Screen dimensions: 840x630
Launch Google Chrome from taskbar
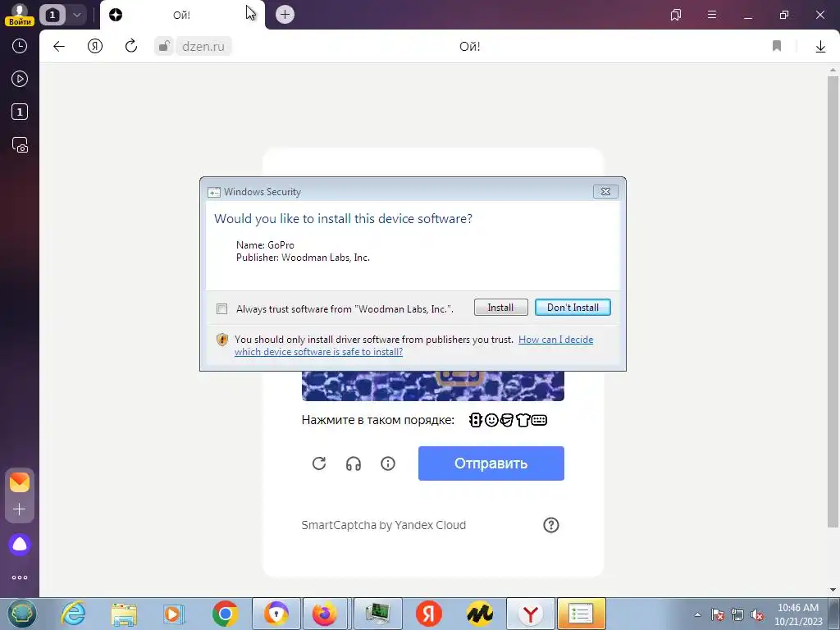click(225, 614)
